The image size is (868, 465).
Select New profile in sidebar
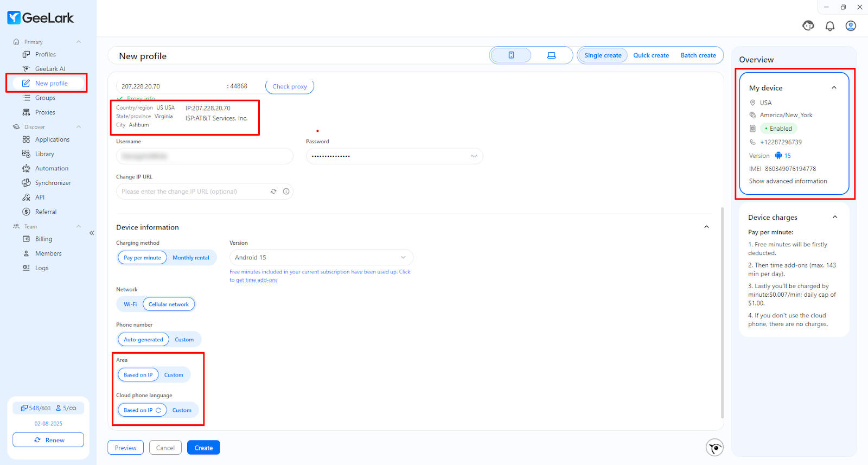click(x=49, y=84)
